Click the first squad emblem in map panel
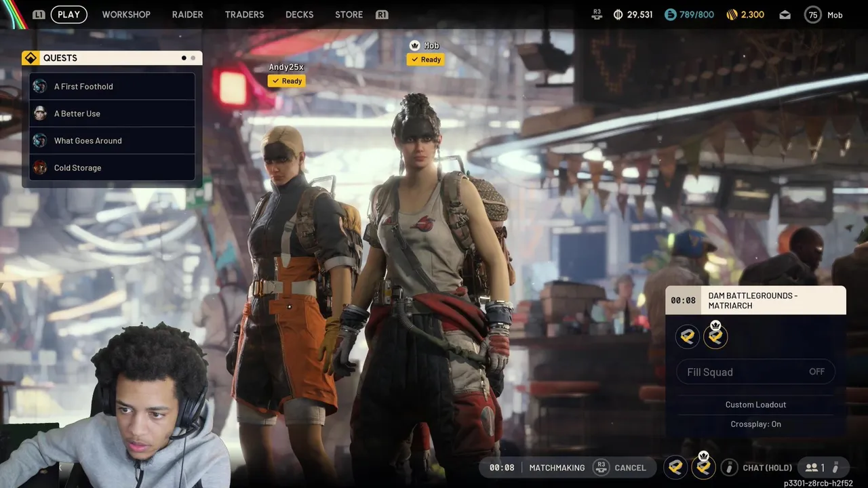Screen dimensions: 868x488 (688, 336)
